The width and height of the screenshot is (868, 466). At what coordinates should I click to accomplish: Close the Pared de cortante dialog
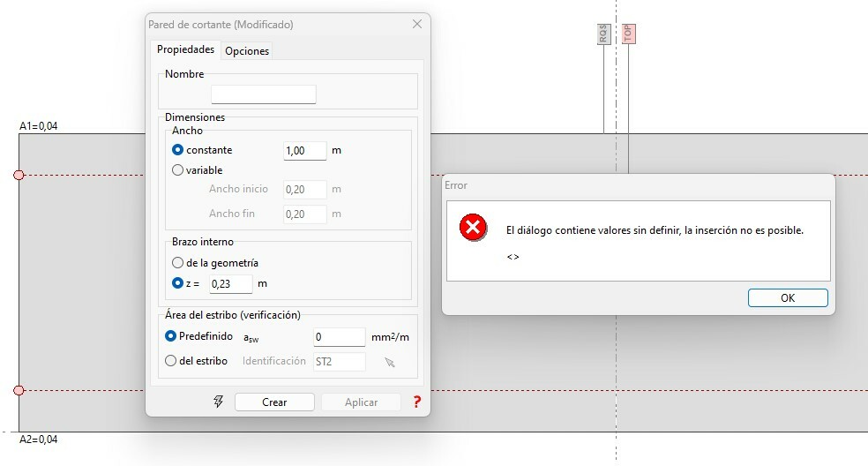pos(417,25)
